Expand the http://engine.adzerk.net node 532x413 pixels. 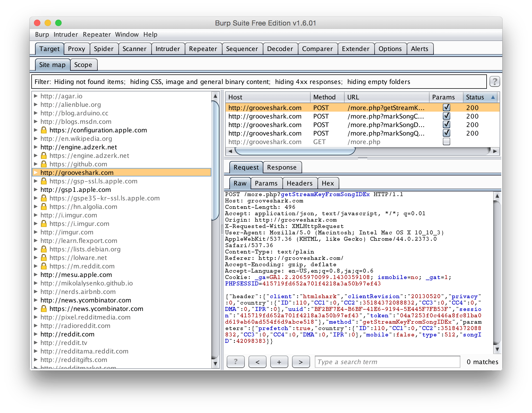(36, 147)
